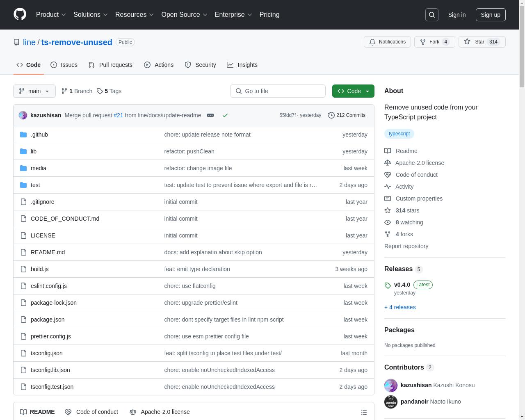Click the .gitignore file icon

(23, 202)
